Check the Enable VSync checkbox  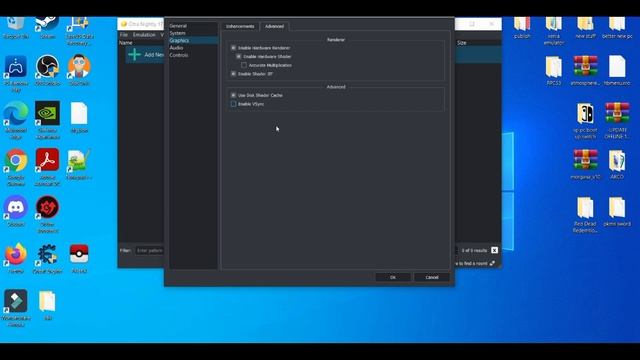tap(233, 104)
